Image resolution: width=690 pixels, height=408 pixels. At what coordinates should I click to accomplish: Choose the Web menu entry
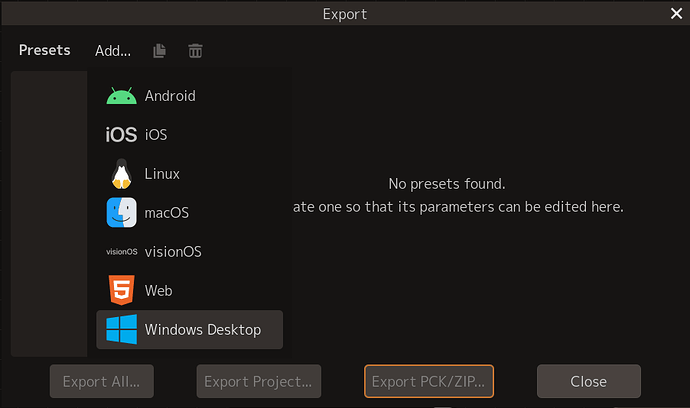[x=190, y=290]
